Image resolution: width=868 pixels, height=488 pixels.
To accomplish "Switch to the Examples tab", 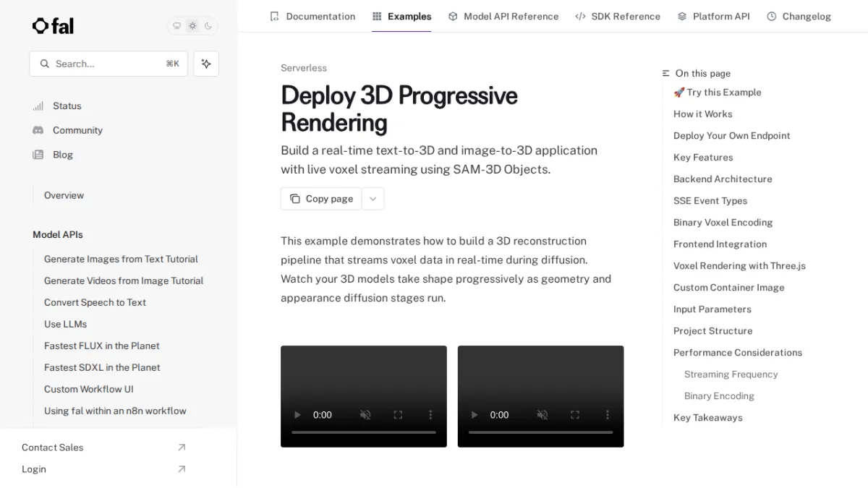I will pos(401,16).
